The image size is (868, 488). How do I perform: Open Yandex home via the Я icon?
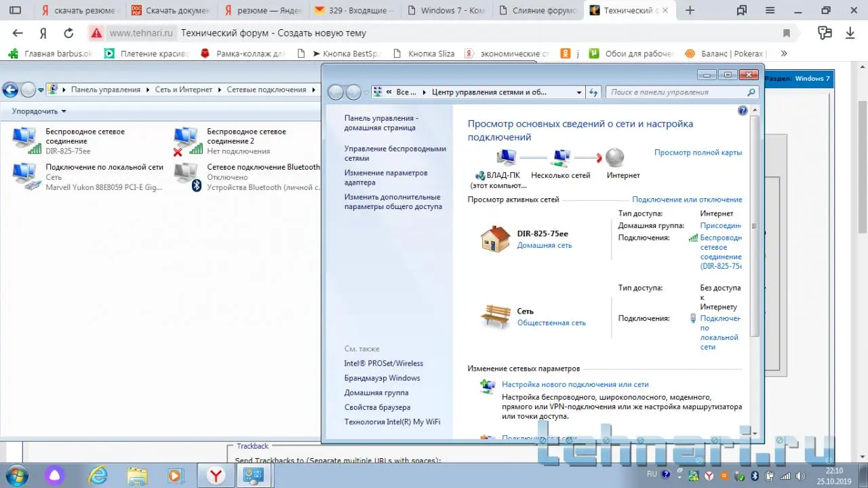(x=43, y=33)
